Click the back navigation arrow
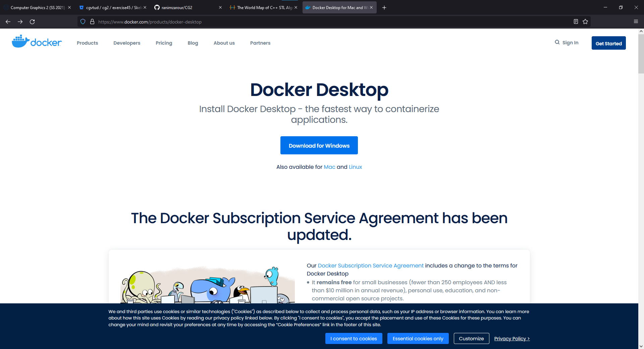 pos(8,21)
